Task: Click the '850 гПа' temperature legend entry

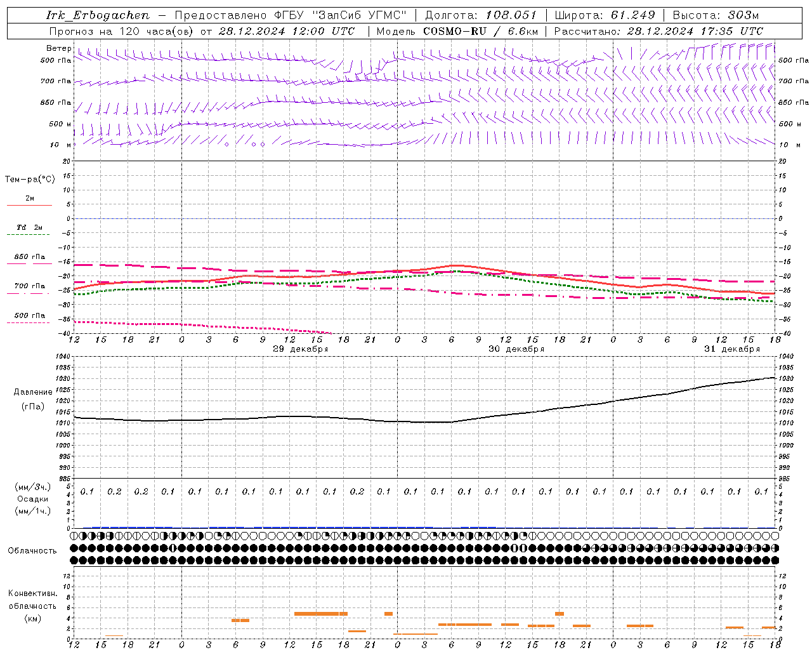Action: (30, 257)
